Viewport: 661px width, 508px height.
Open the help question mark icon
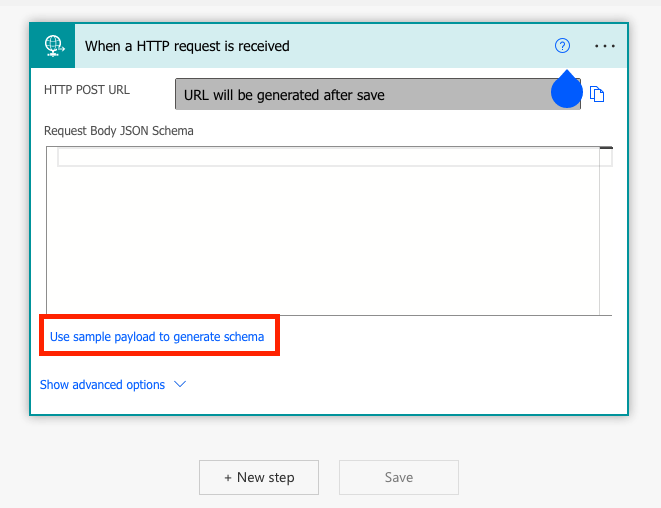click(x=562, y=46)
